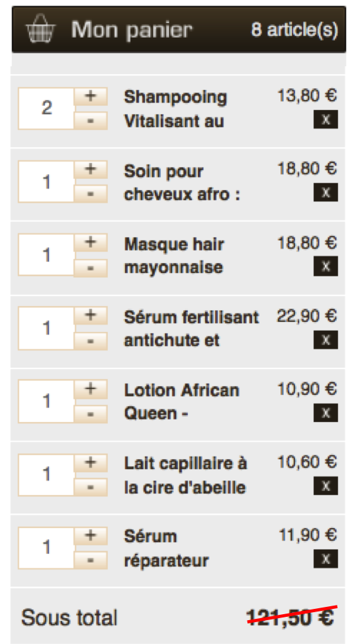The image size is (354, 644).
Task: Reduce Lotion African Queen quantity
Action: [x=91, y=414]
